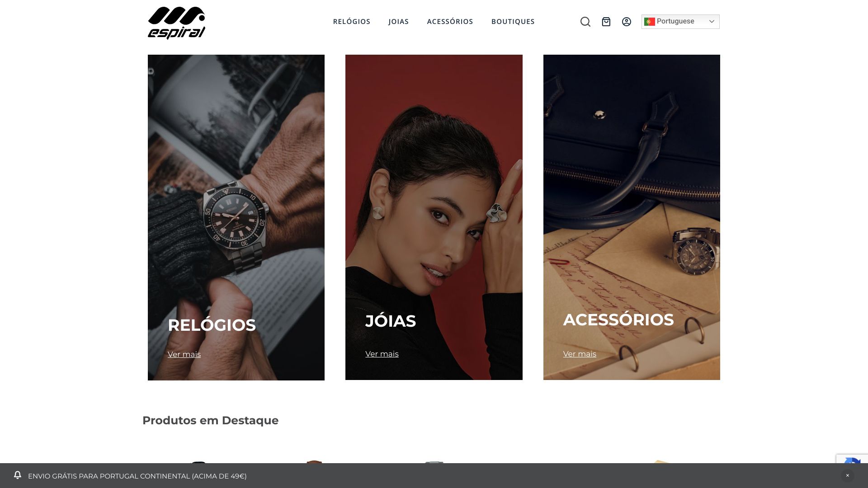Click the Portugal flag icon
Viewport: 868px width, 488px height.
click(650, 22)
